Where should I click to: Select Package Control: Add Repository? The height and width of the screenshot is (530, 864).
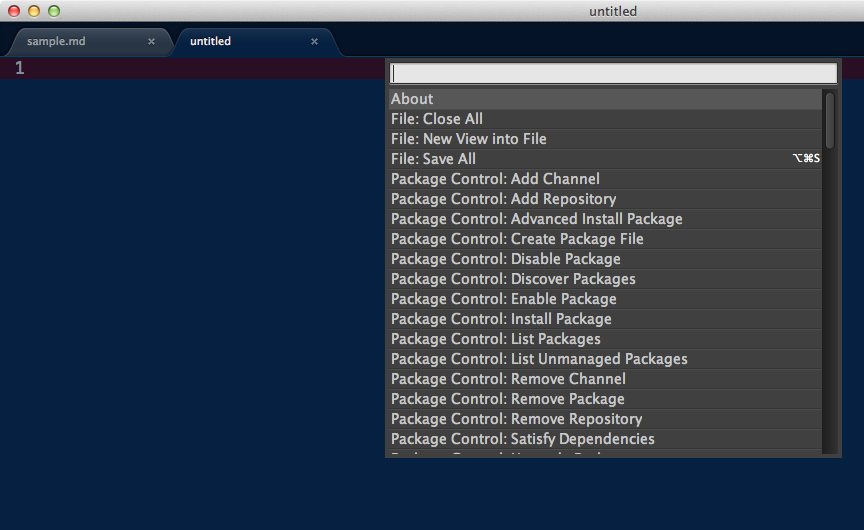[606, 199]
